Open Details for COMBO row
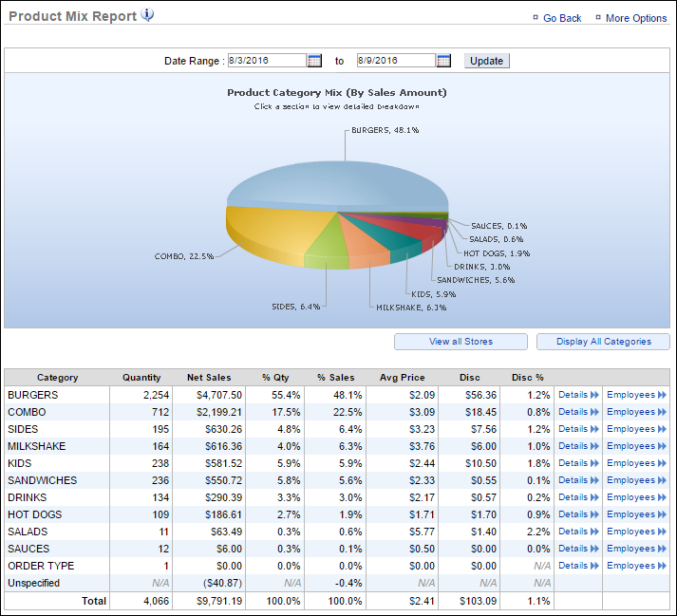Image resolution: width=677 pixels, height=616 pixels. (x=578, y=412)
